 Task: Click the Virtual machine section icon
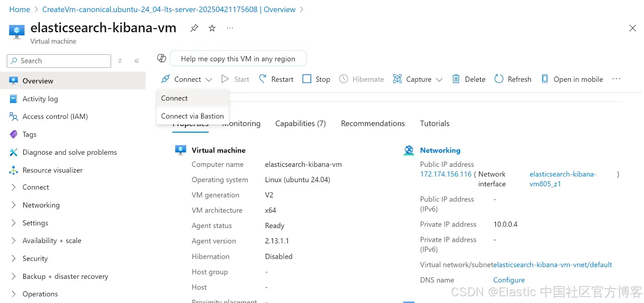point(181,150)
